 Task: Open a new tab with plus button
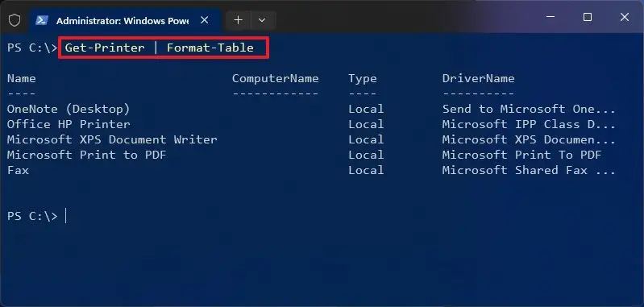point(239,20)
